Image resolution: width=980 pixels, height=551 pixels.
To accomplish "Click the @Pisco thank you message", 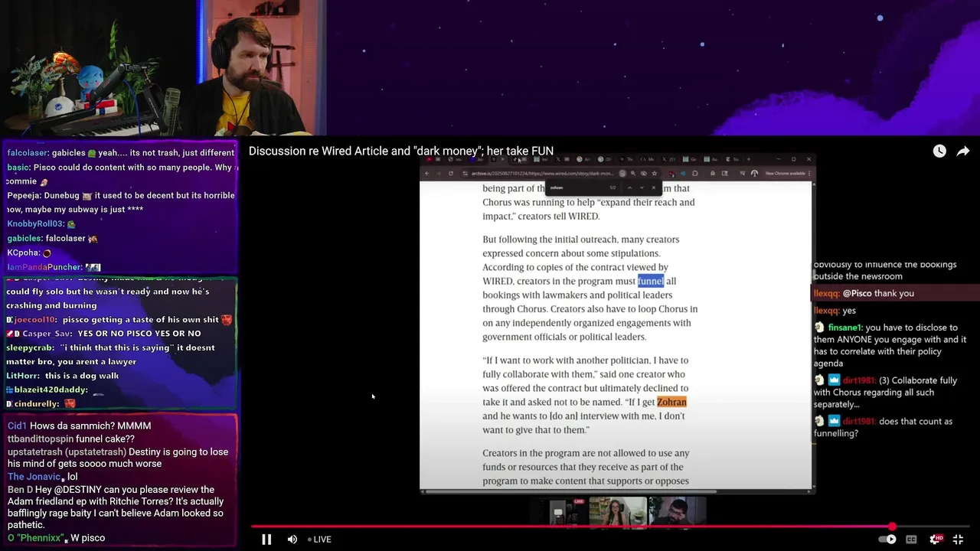I will coord(864,293).
